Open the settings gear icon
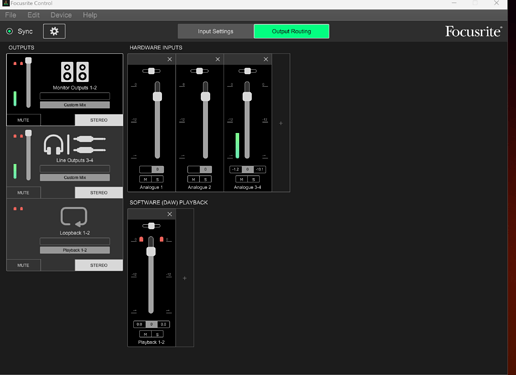 [x=54, y=31]
